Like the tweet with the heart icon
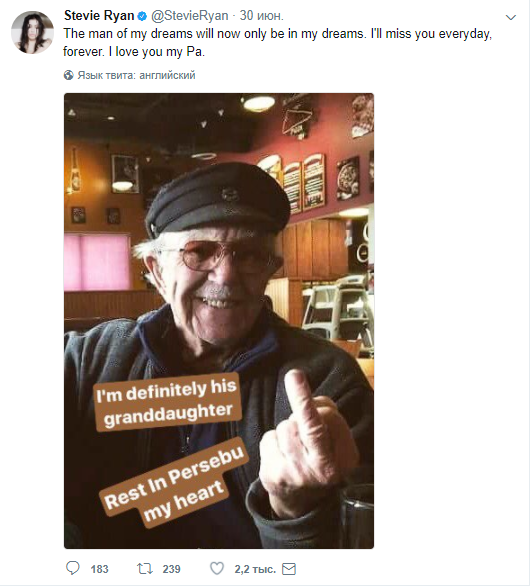The height and width of the screenshot is (586, 530). pos(217,568)
